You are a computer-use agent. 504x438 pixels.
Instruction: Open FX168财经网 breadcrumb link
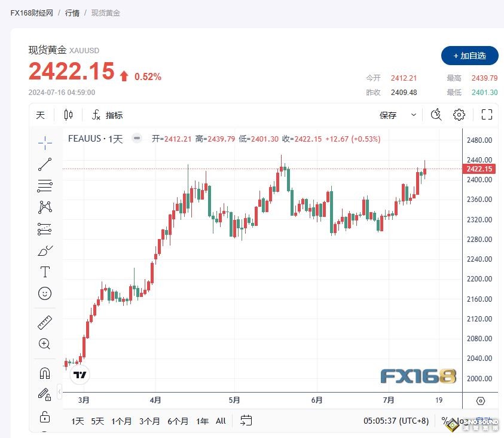click(x=32, y=13)
